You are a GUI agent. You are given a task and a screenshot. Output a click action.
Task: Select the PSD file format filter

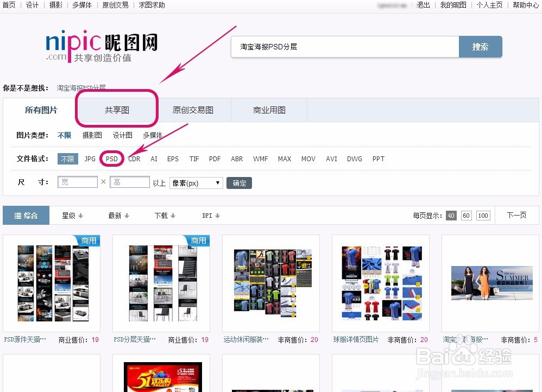tap(111, 159)
